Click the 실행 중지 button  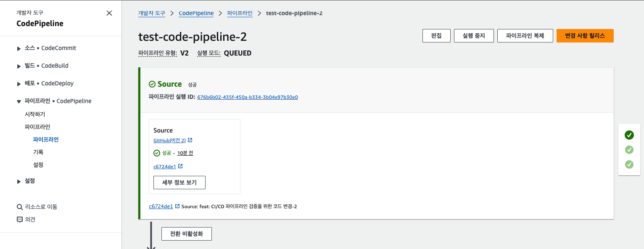click(x=474, y=36)
